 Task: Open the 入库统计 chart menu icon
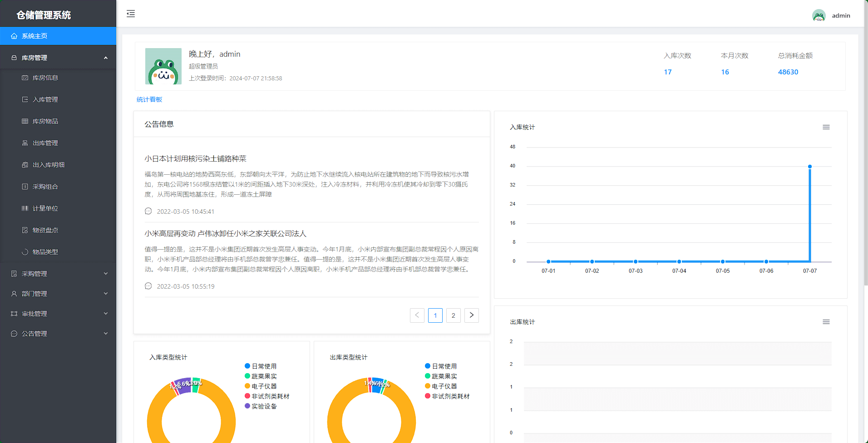pyautogui.click(x=826, y=127)
